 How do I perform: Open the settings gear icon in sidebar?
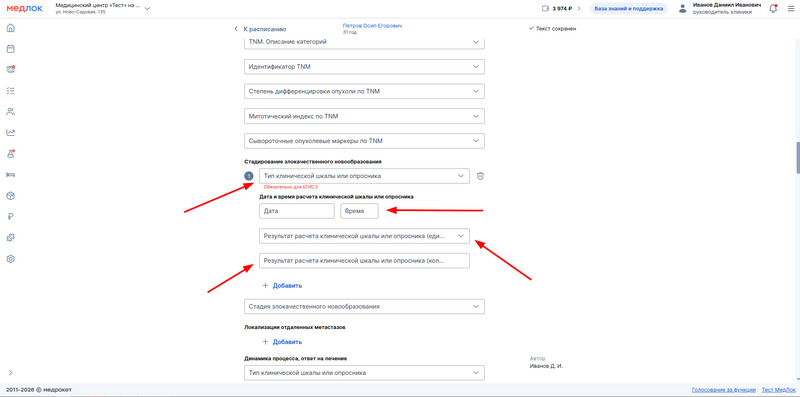pyautogui.click(x=11, y=259)
